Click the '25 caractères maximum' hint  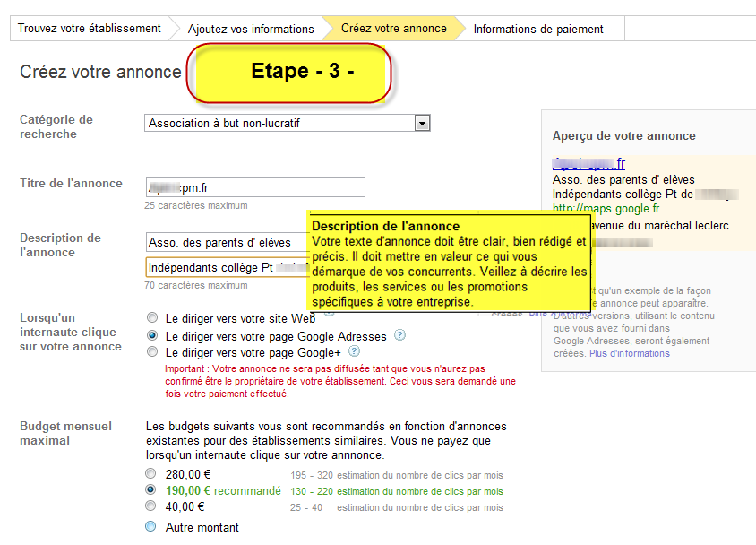(x=196, y=205)
